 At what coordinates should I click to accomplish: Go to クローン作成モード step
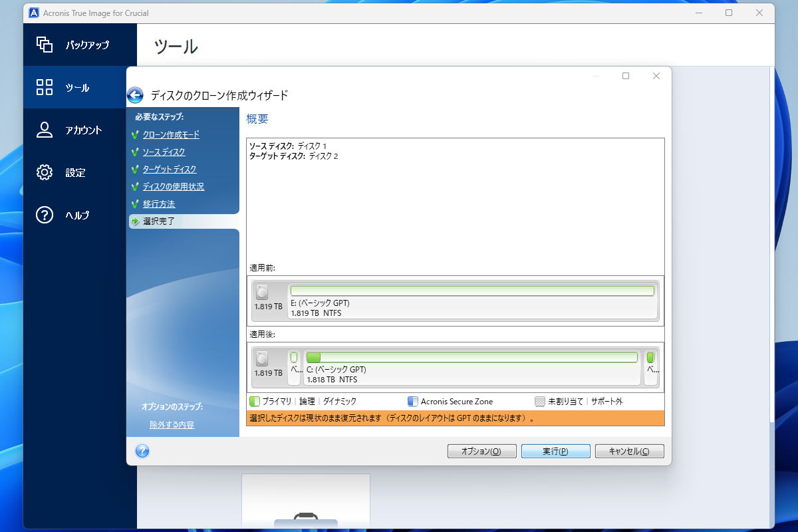point(171,135)
